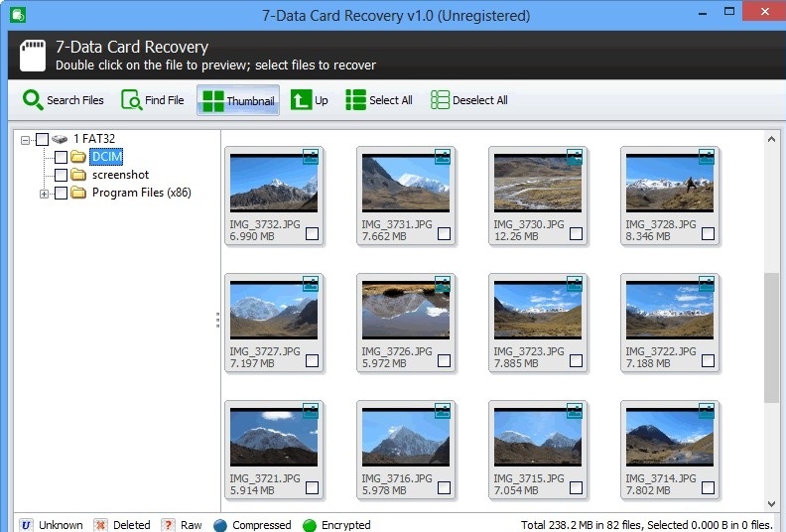Click the Search Files magnifier icon
Screen dimensions: 786x532
(33, 100)
